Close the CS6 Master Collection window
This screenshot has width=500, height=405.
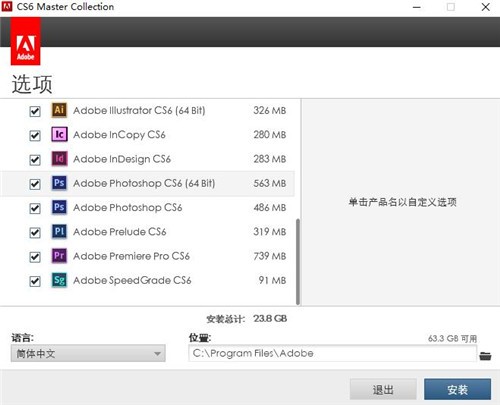(486, 7)
